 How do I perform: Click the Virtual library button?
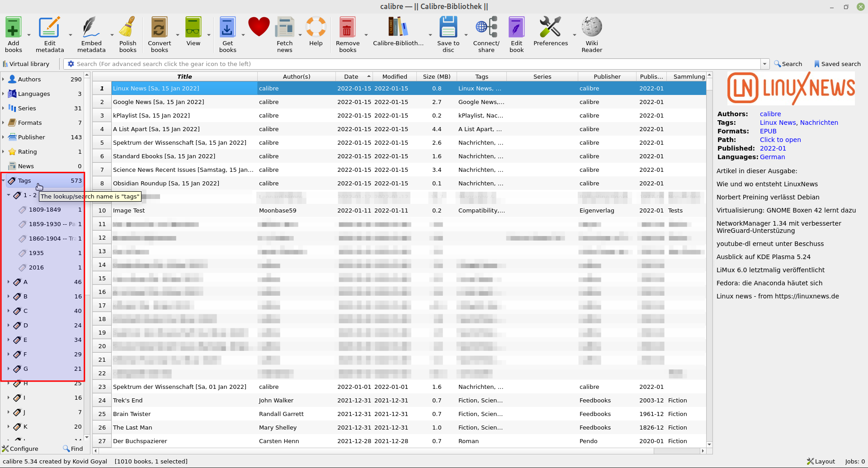[26, 64]
